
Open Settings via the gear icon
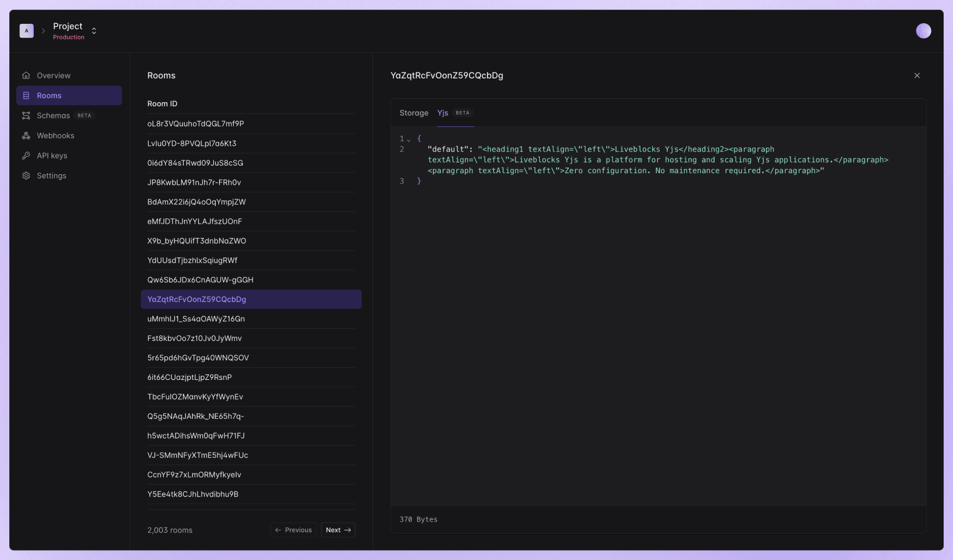pyautogui.click(x=26, y=175)
